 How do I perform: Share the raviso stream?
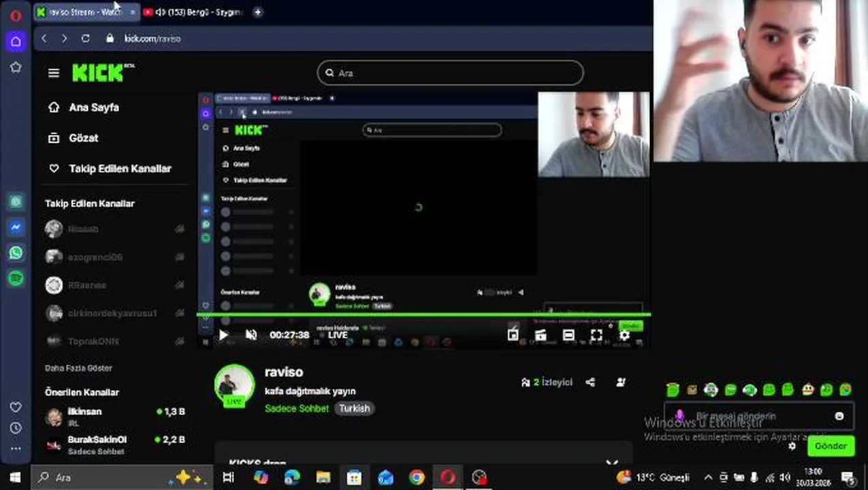(590, 382)
